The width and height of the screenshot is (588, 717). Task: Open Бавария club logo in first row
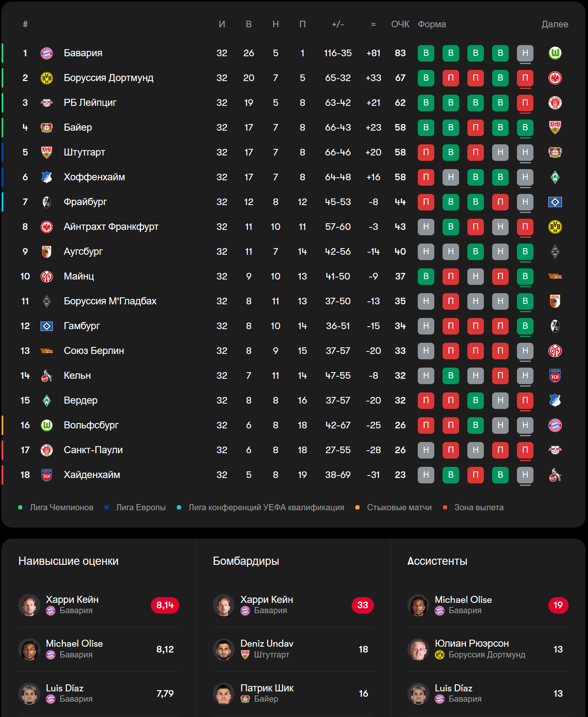click(x=47, y=53)
